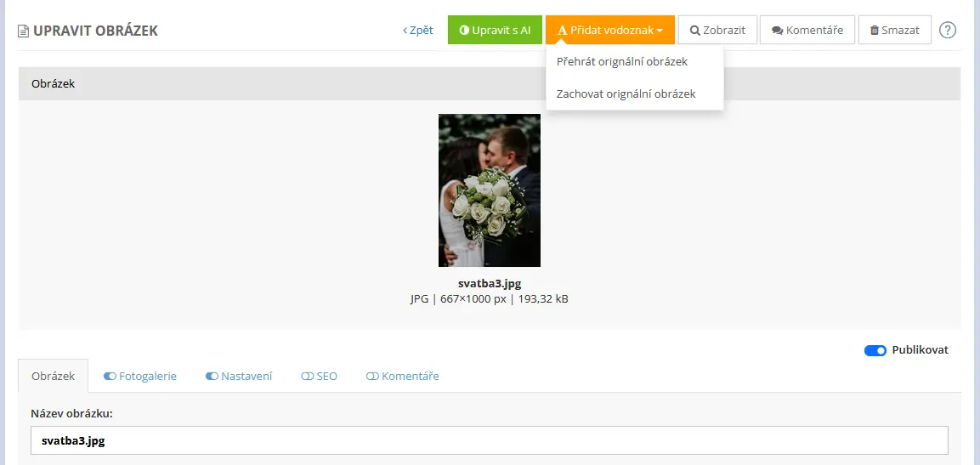Click the magnifier icon on Zobrazit
This screenshot has width=980, height=465.
(x=694, y=30)
